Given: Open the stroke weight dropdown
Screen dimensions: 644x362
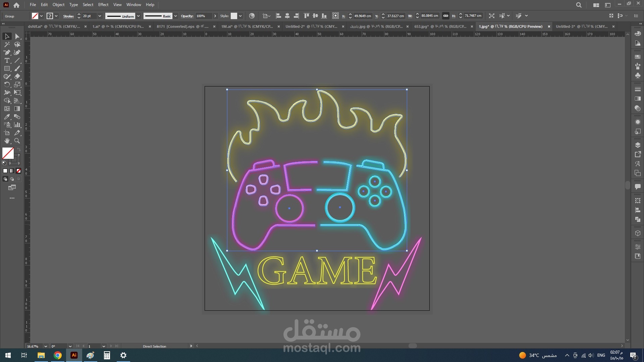Looking at the screenshot, I should pos(100,16).
